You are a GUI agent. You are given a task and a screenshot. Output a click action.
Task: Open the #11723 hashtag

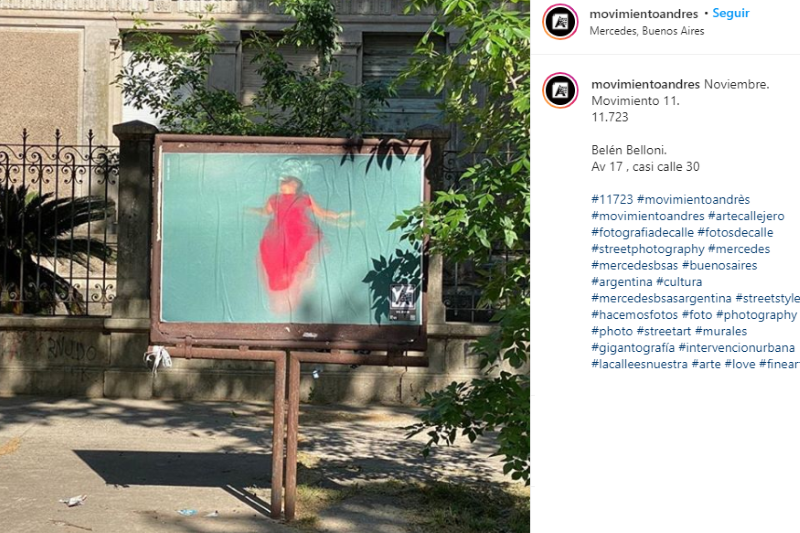pyautogui.click(x=612, y=199)
